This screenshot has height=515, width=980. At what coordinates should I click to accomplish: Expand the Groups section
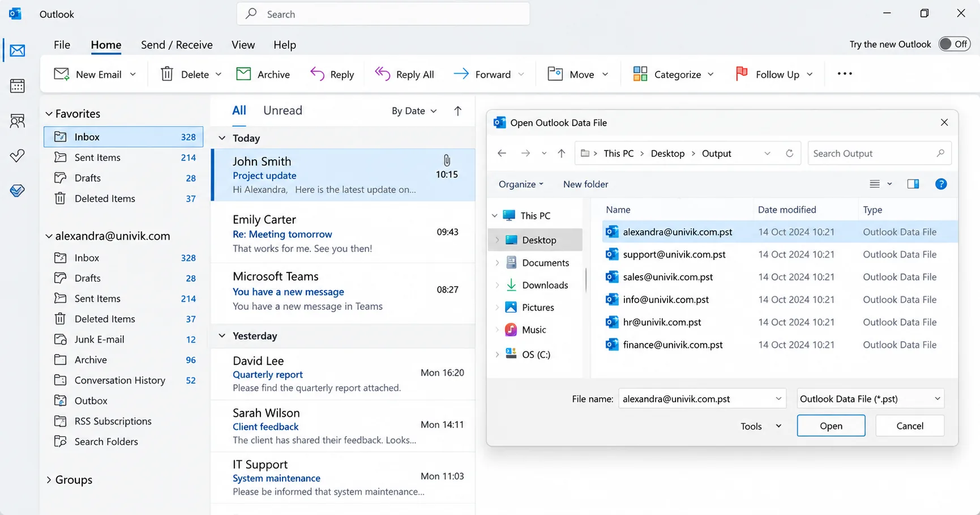click(x=49, y=480)
